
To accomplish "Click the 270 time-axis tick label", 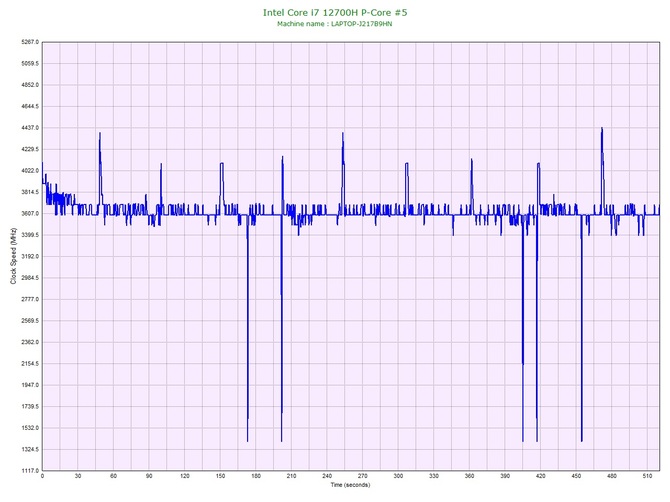I will pos(362,476).
